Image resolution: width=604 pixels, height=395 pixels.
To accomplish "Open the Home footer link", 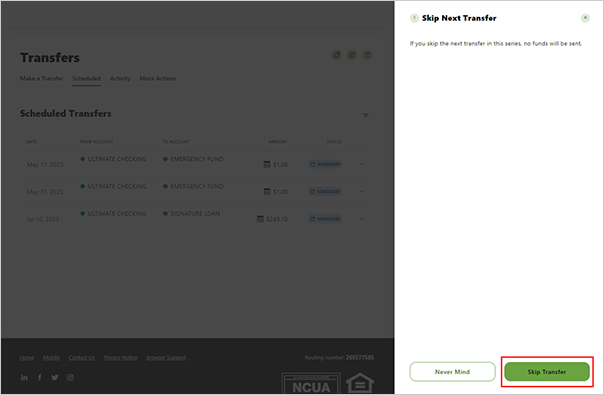I will 27,358.
